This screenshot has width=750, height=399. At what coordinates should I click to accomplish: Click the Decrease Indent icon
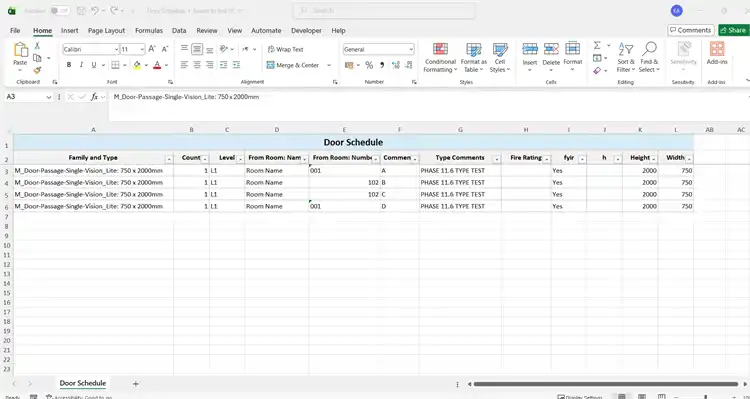click(223, 65)
